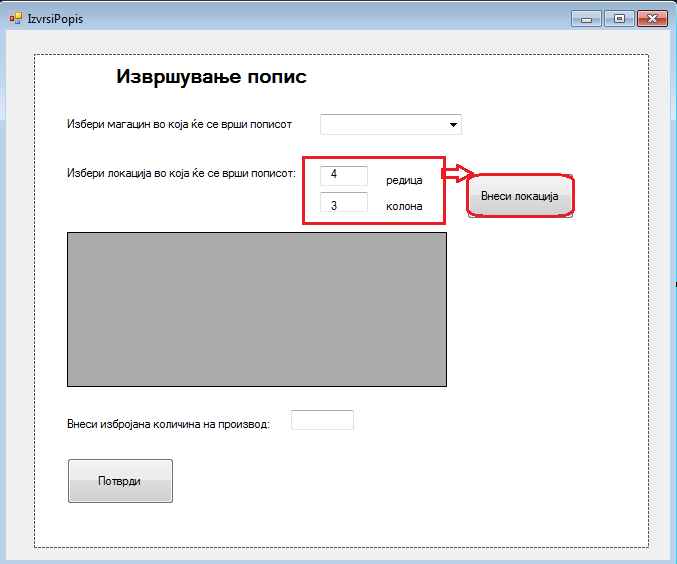Click the empty gray grid panel

[256, 309]
